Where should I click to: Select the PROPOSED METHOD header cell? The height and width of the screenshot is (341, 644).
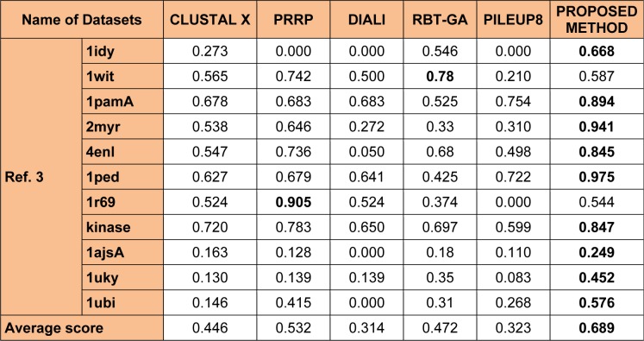(x=597, y=20)
